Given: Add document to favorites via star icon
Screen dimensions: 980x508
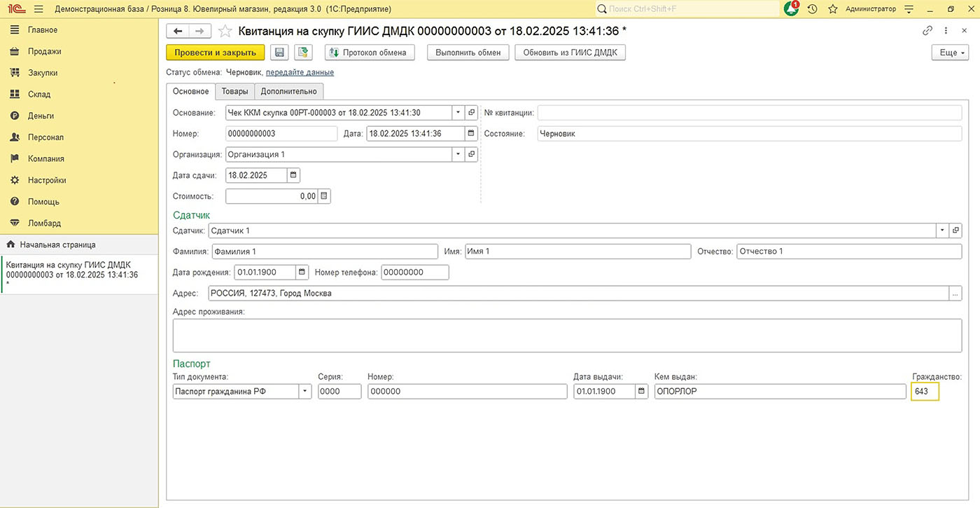Looking at the screenshot, I should point(225,31).
